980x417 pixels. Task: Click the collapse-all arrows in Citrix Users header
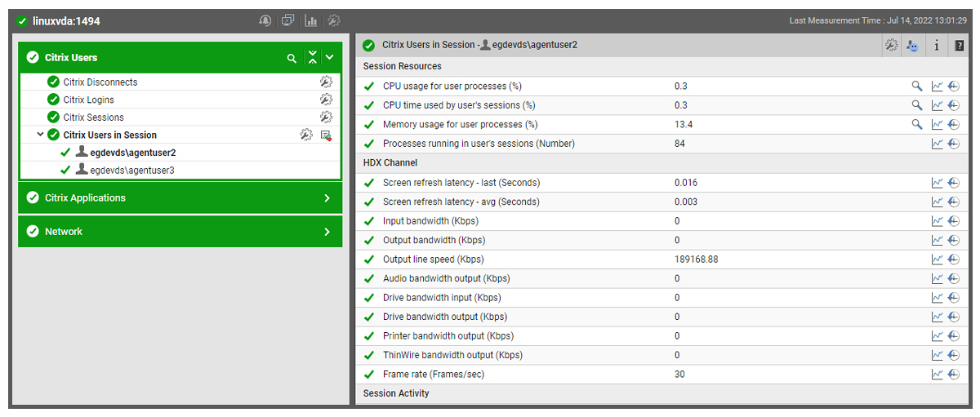(312, 58)
